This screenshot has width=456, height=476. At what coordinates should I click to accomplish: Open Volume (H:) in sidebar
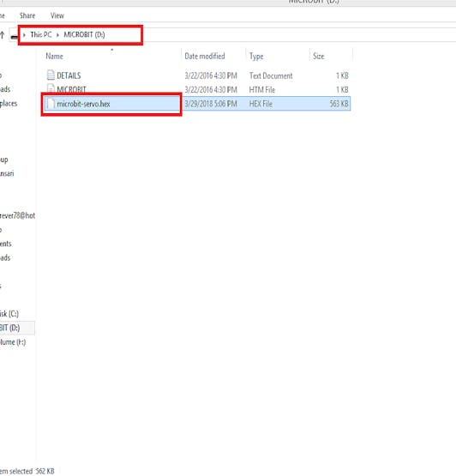pos(13,342)
